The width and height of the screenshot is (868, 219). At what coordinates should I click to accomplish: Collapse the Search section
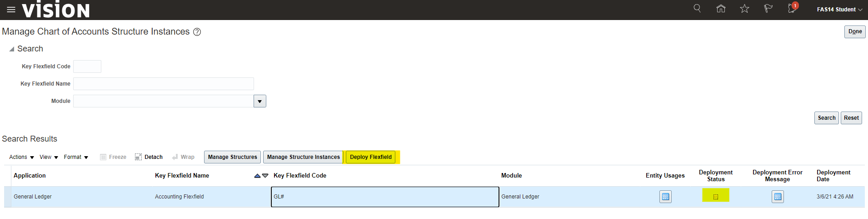(x=12, y=49)
